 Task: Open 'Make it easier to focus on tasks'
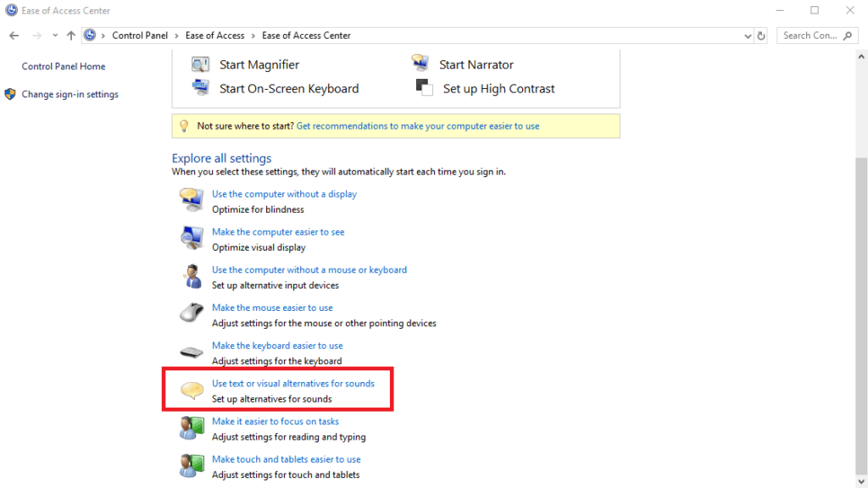coord(275,422)
